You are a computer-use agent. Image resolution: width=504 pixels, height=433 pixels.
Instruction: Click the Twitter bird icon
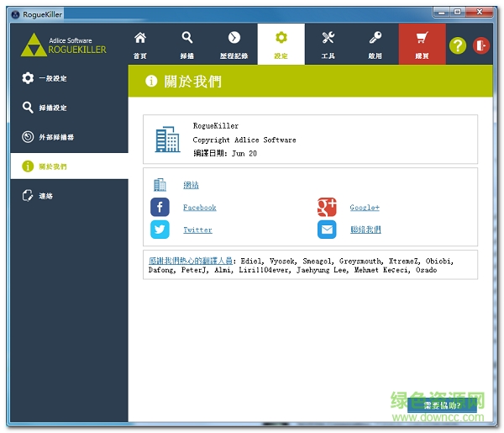pos(160,230)
